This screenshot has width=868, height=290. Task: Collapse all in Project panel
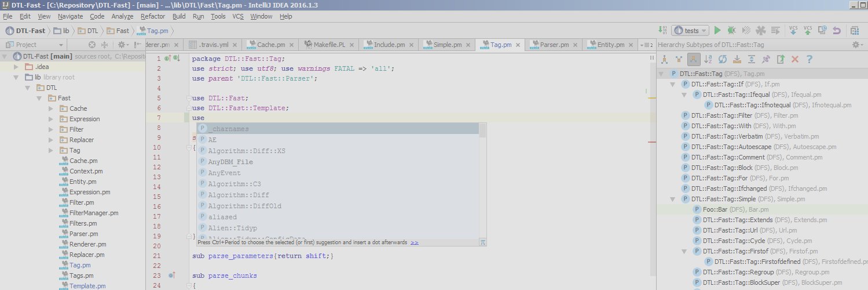click(105, 45)
